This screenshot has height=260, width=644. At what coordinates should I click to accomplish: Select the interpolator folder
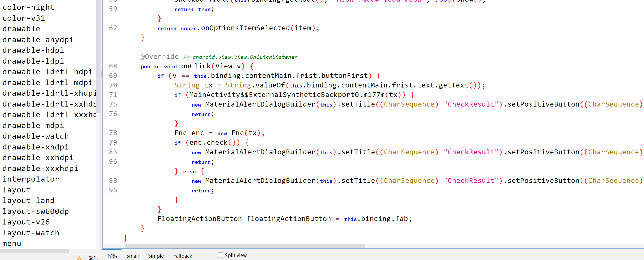(x=31, y=179)
